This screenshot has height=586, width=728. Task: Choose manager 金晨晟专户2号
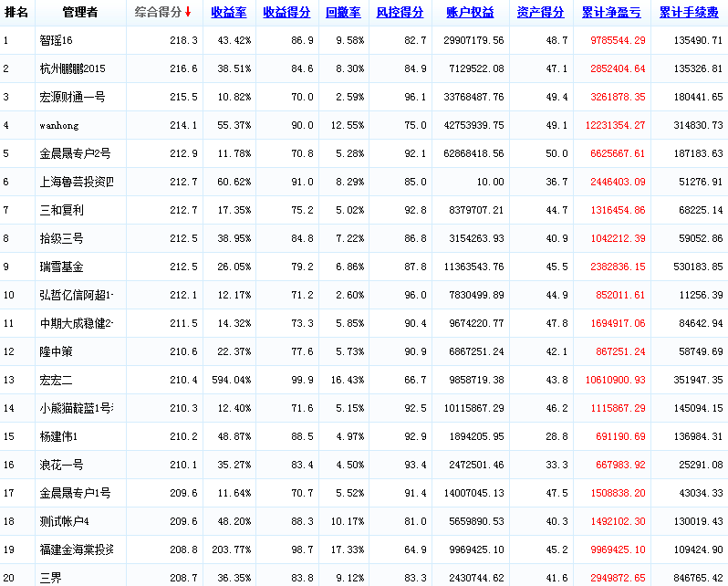76,154
